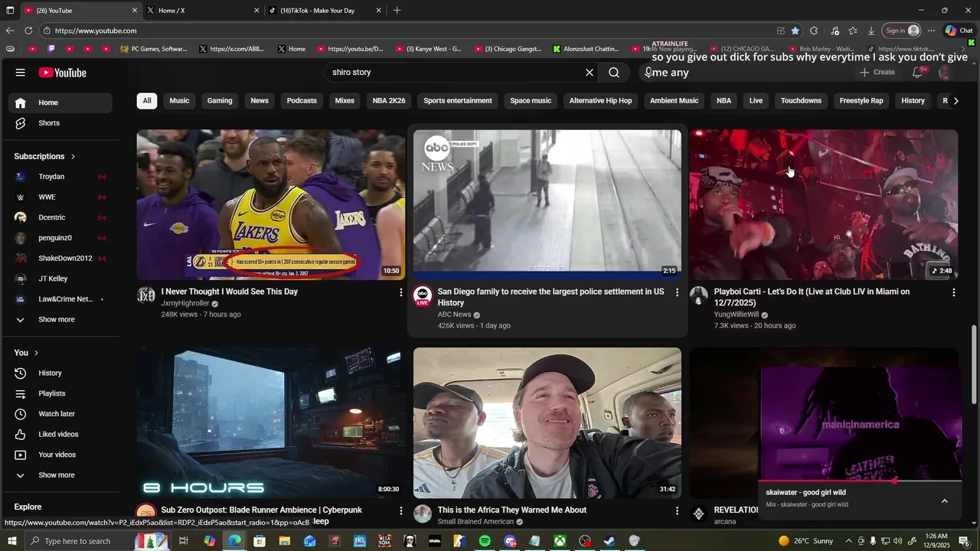Screen dimensions: 980x551
Task: Click the Create button
Action: tap(877, 72)
